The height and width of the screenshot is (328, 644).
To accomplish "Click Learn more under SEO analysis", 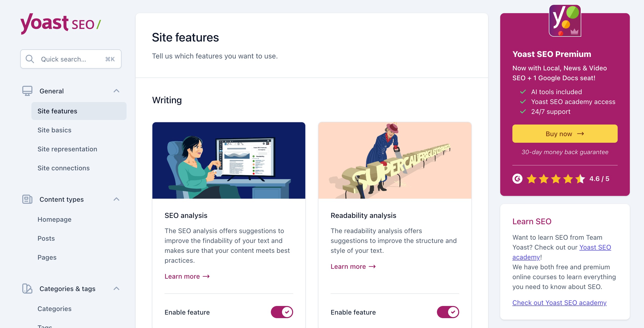I will pos(187,276).
